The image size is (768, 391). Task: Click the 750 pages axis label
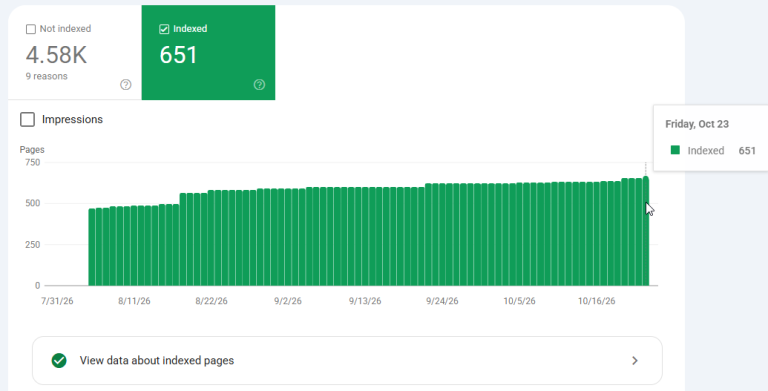32,162
